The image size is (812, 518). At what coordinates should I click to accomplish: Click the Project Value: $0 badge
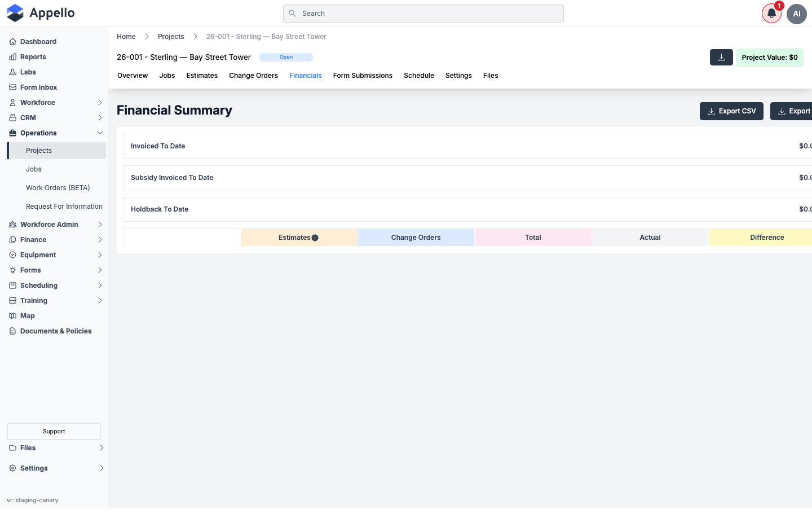click(770, 58)
